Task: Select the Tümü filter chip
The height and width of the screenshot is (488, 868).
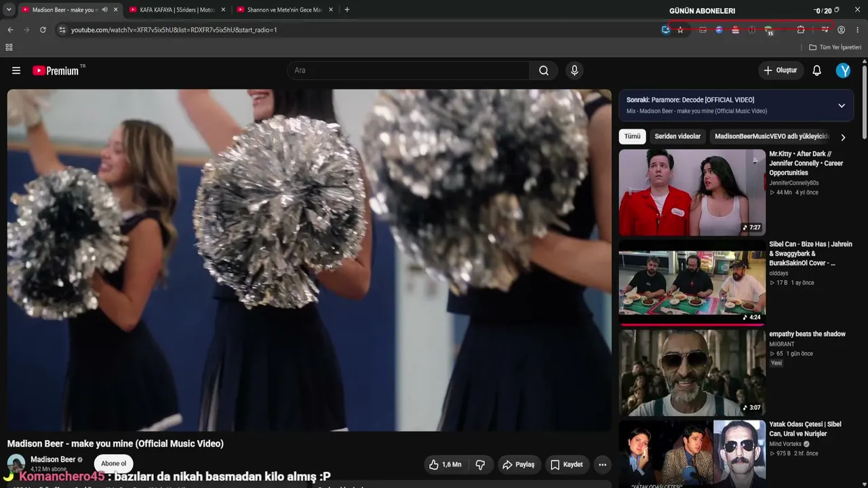Action: 632,136
